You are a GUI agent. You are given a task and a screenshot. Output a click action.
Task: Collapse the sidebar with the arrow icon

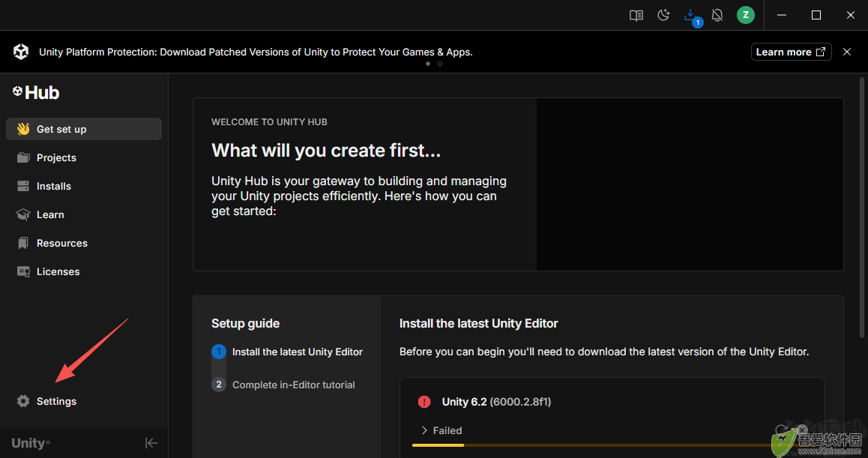[151, 443]
